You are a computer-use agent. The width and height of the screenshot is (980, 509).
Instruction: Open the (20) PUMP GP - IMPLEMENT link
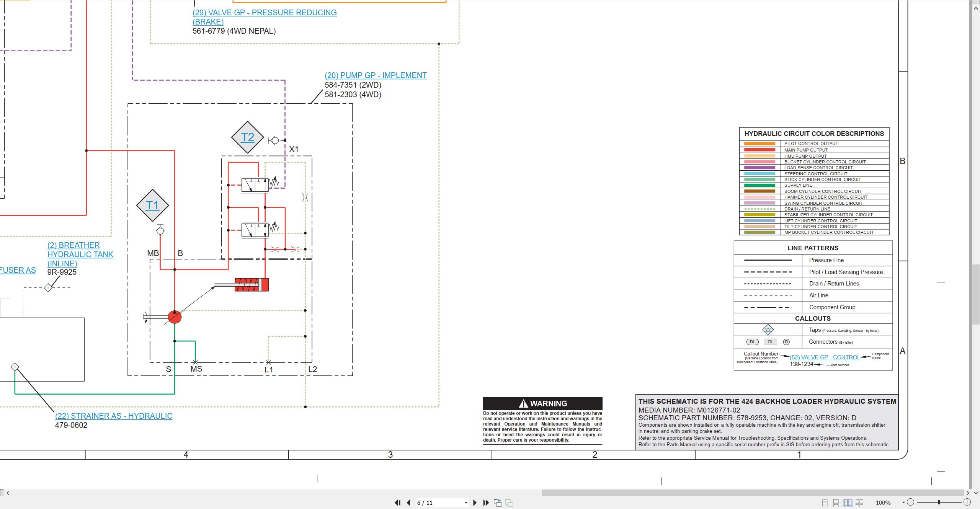tap(376, 75)
